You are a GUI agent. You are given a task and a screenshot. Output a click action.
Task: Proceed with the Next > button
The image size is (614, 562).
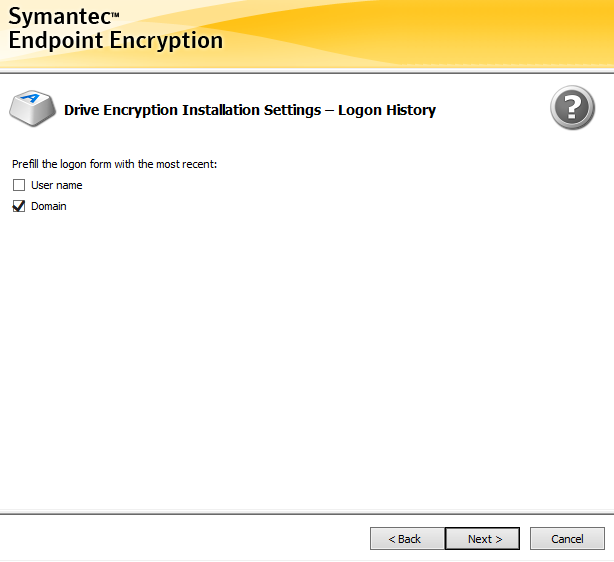tap(482, 539)
